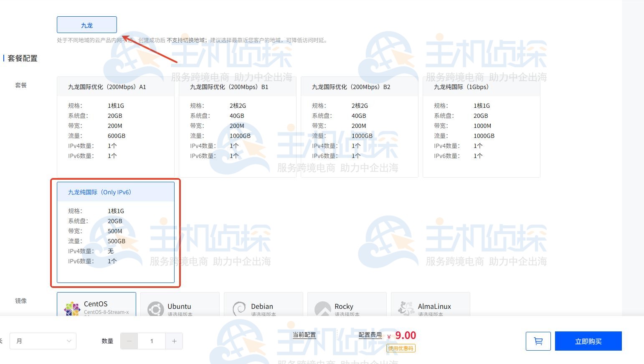
Task: Click the shopping cart icon
Action: click(x=538, y=341)
